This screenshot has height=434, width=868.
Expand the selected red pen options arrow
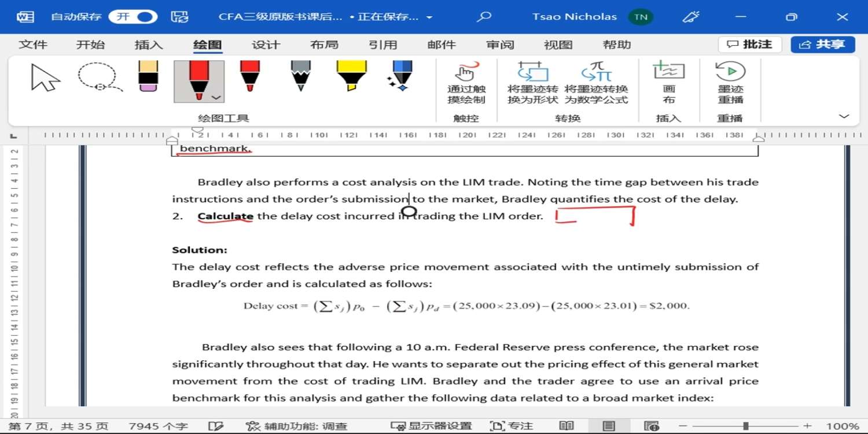click(216, 97)
